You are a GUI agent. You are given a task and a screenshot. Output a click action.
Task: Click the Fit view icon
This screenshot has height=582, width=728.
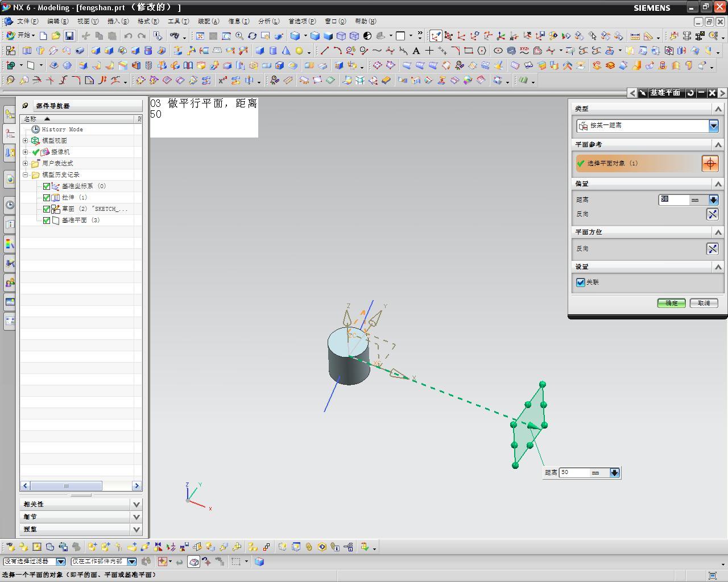click(200, 36)
